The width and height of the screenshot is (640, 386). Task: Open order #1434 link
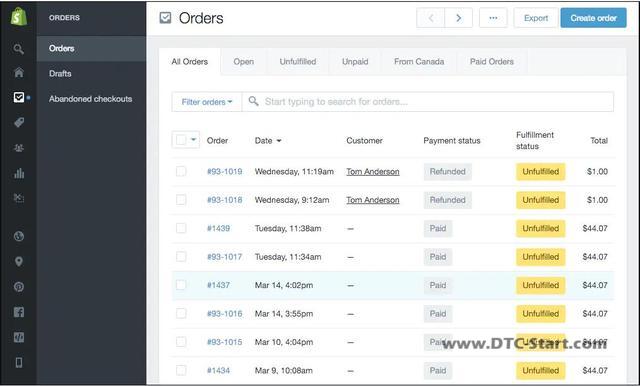(218, 370)
